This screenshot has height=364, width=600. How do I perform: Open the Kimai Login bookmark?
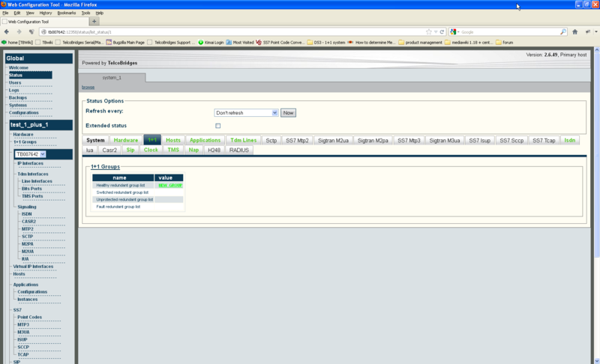pyautogui.click(x=211, y=43)
